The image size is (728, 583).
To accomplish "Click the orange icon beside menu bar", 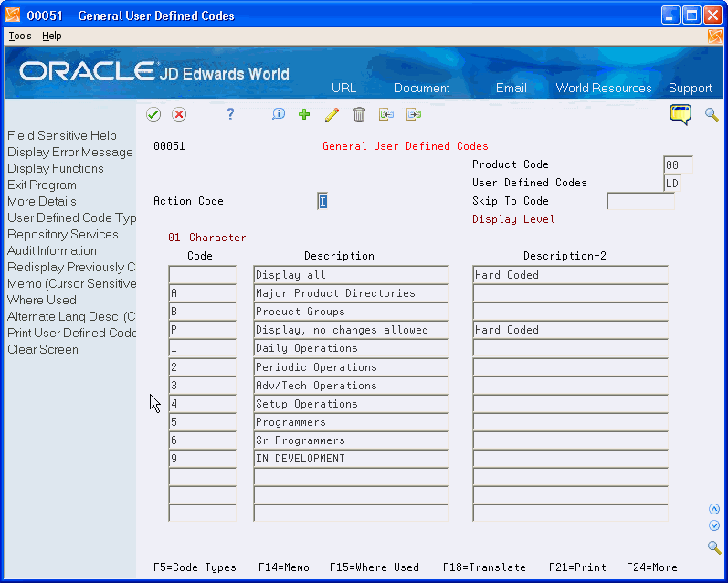I will pos(715,37).
